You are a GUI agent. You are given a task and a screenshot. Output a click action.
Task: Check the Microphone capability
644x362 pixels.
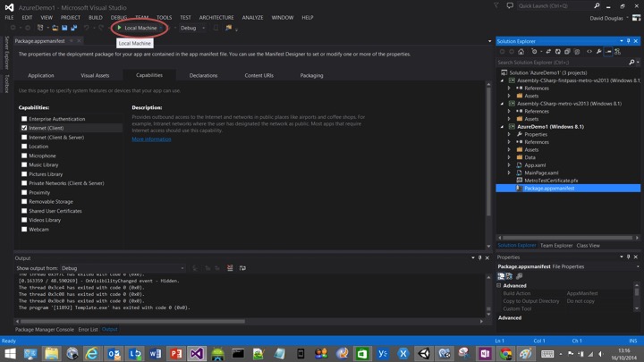click(24, 156)
